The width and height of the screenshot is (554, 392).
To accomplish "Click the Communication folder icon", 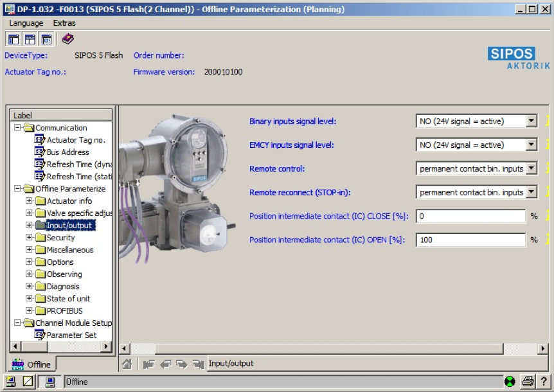I will (28, 127).
